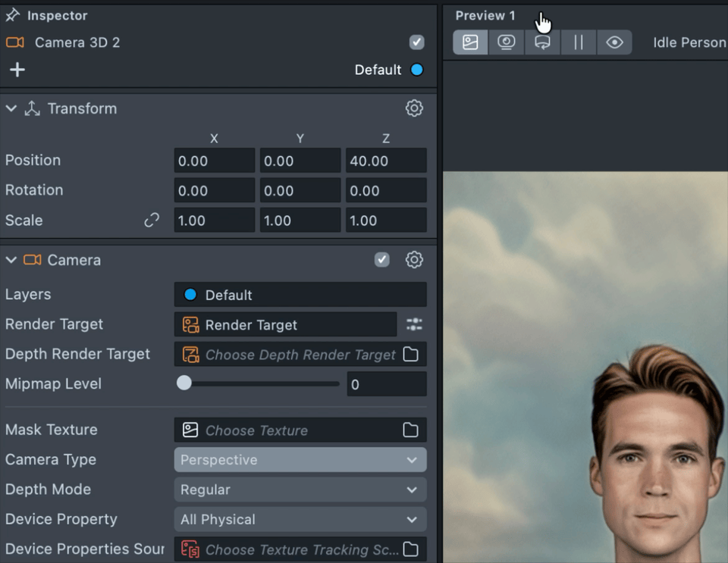Viewport: 728px width, 563px height.
Task: Adjust the Mipmap Level slider handle
Action: [184, 383]
